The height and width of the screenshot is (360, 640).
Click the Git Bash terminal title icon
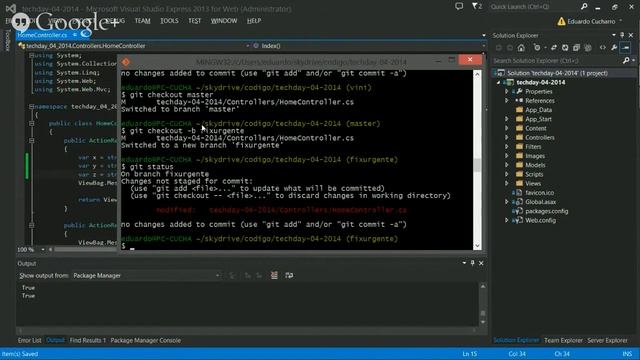pos(126,62)
